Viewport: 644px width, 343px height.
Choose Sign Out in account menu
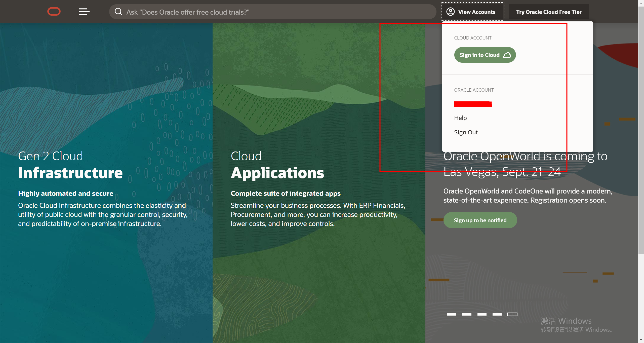[x=466, y=132]
